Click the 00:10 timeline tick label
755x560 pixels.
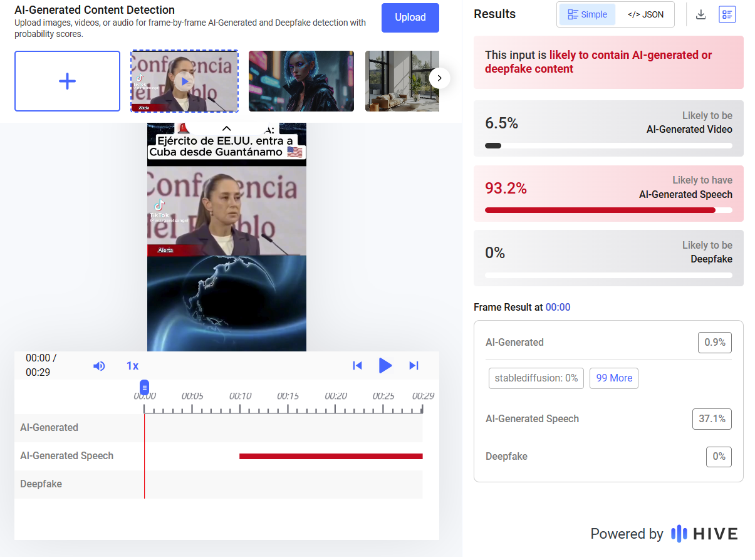(x=240, y=396)
